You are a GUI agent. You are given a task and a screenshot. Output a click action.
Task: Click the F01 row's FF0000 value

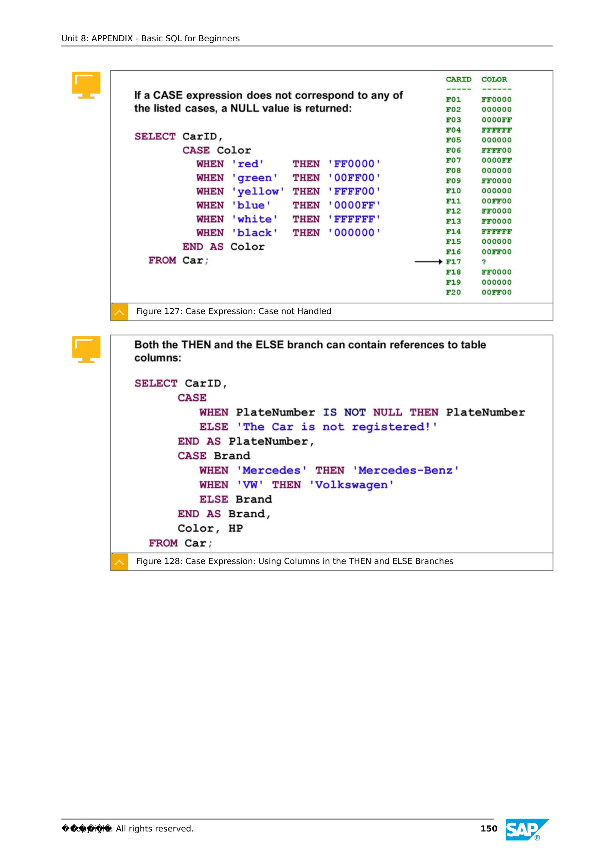tap(496, 99)
